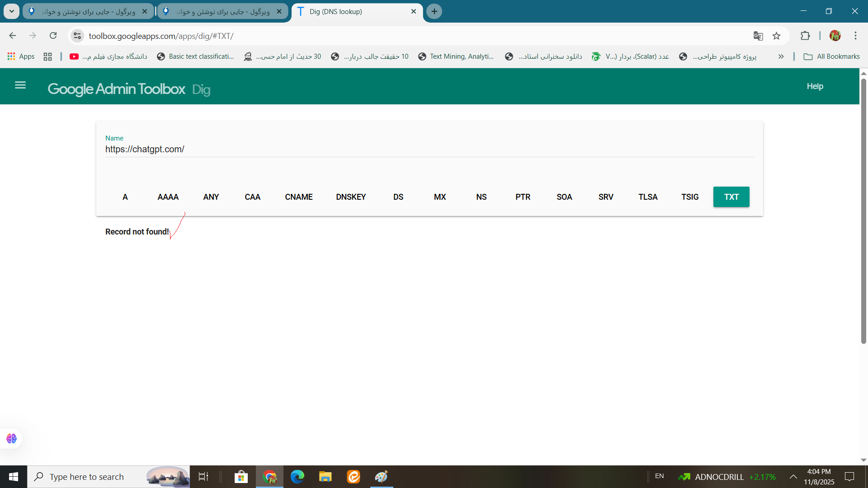Open Microsoft Edge from the taskbar
This screenshot has height=488, width=868.
(297, 477)
